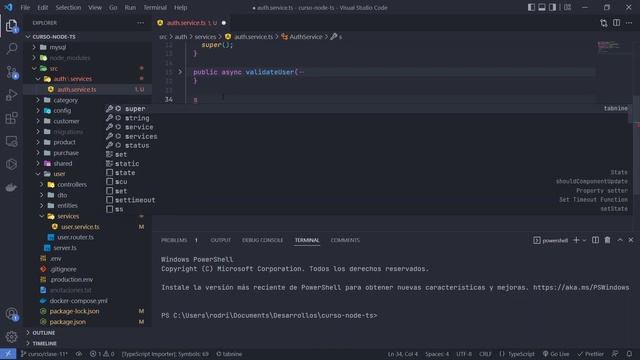This screenshot has height=360, width=640.
Task: Switch to the Comments panel tab
Action: coord(345,240)
